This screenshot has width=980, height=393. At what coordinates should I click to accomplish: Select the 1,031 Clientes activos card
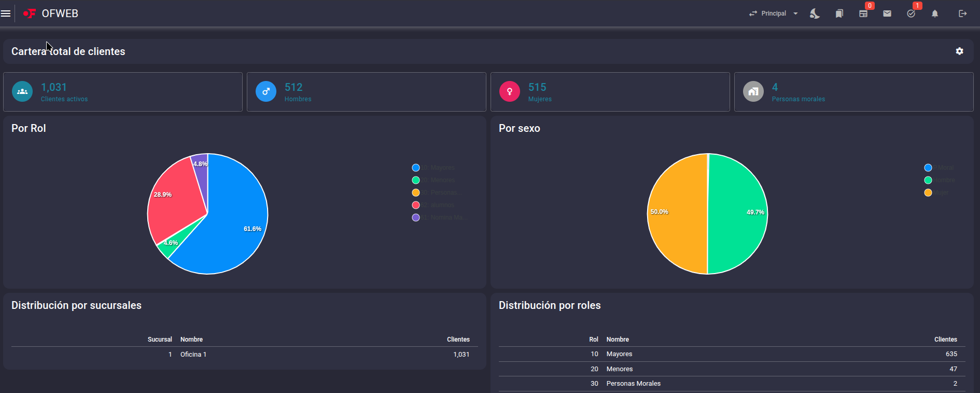click(123, 92)
